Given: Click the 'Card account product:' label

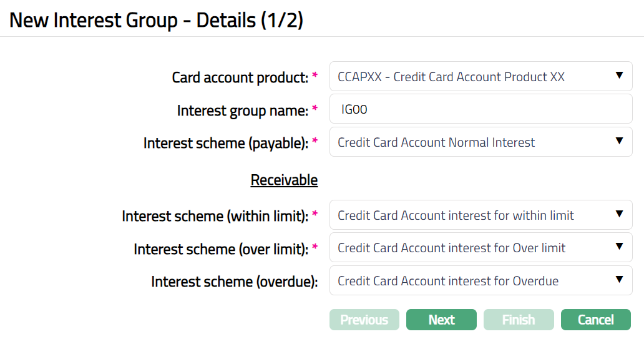Looking at the screenshot, I should click(240, 78).
